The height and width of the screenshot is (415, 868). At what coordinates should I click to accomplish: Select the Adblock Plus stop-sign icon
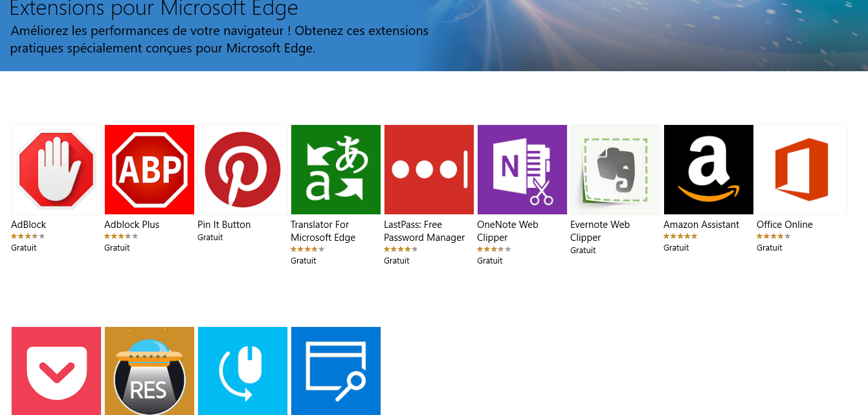[150, 169]
